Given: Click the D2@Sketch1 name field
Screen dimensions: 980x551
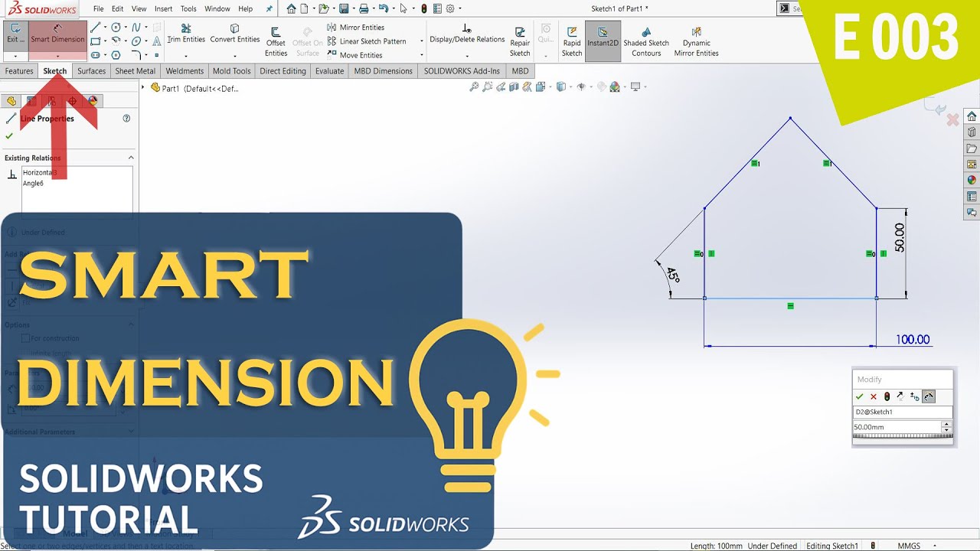Looking at the screenshot, I should point(902,412).
